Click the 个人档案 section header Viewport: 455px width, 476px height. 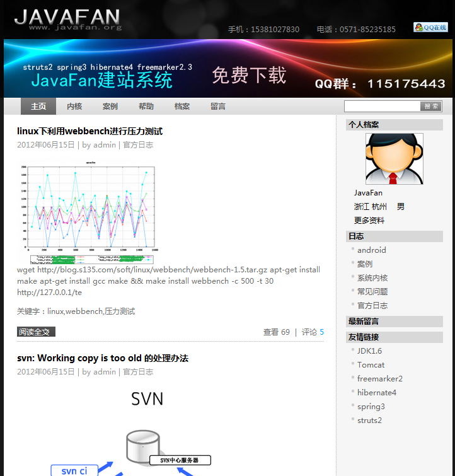tap(395, 125)
